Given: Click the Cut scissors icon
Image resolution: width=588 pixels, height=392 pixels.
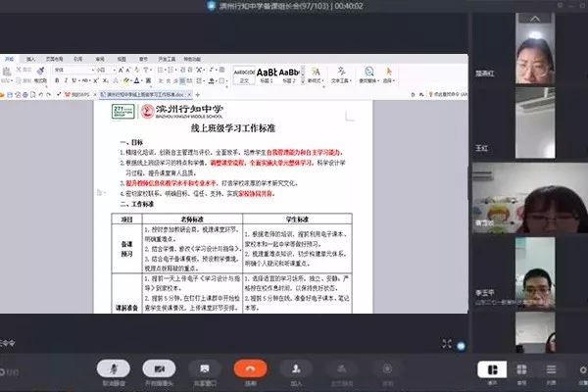Looking at the screenshot, I should (x=19, y=70).
